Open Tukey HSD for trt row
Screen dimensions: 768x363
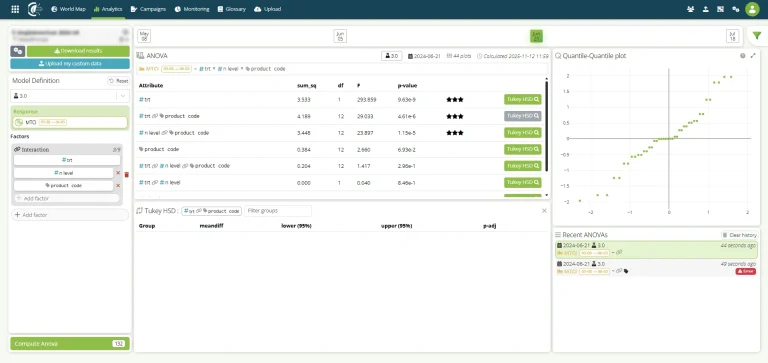(x=523, y=99)
